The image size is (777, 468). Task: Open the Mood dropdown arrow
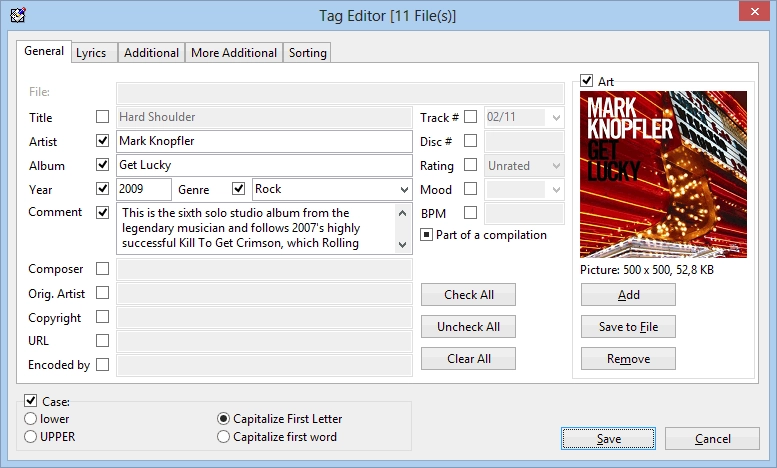click(556, 189)
